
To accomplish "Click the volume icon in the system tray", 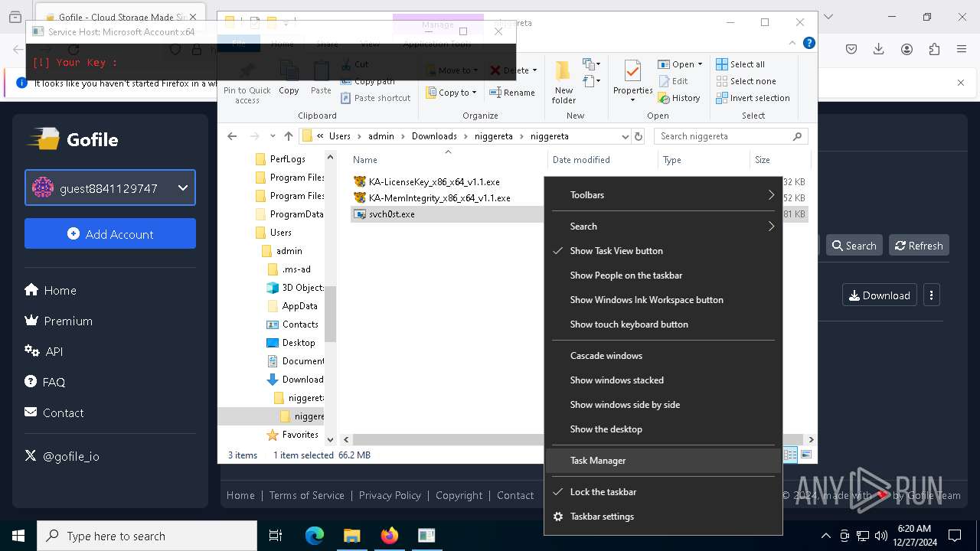I will [881, 536].
